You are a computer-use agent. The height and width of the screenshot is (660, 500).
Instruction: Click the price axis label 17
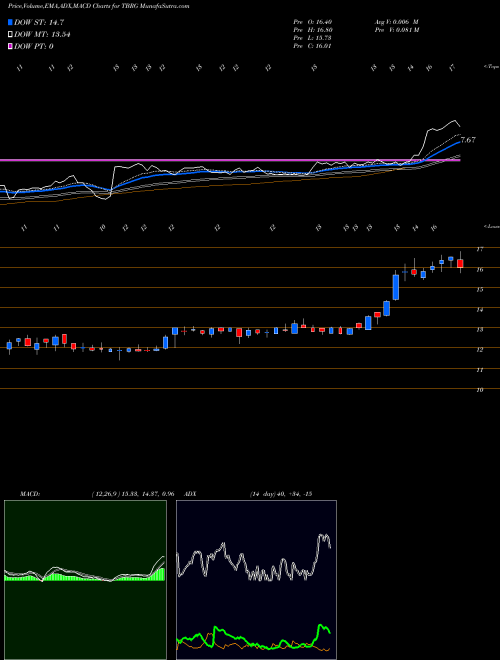[479, 249]
